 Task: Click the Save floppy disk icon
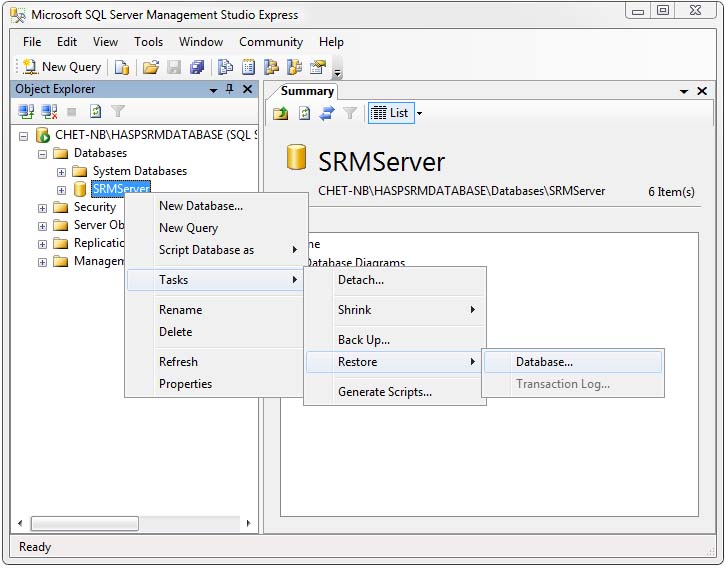tap(174, 68)
